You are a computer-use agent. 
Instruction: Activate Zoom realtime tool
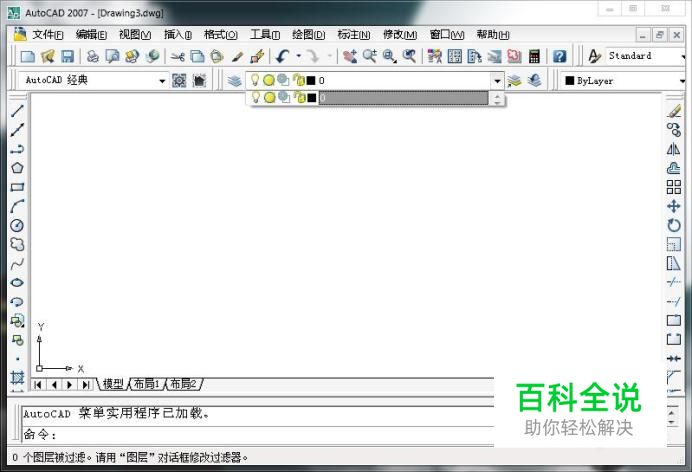(369, 56)
